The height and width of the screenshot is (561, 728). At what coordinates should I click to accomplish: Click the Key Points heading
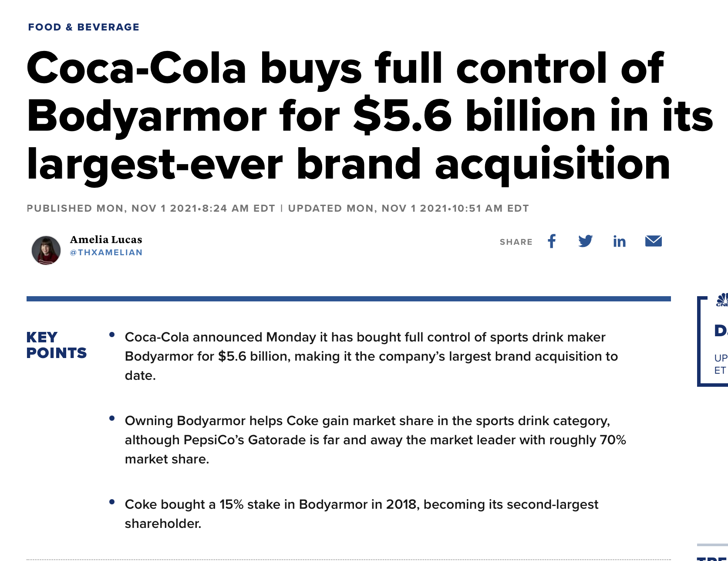57,345
